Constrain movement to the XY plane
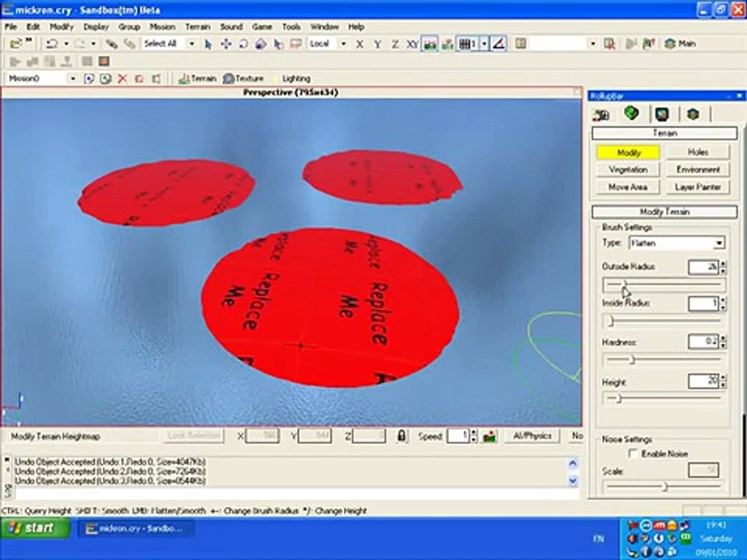Image resolution: width=747 pixels, height=560 pixels. coord(412,45)
